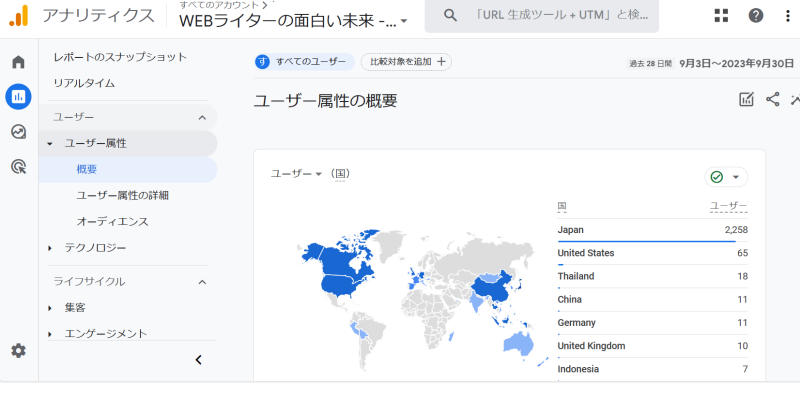800x405 pixels.
Task: Click the Thailand row
Action: click(653, 276)
